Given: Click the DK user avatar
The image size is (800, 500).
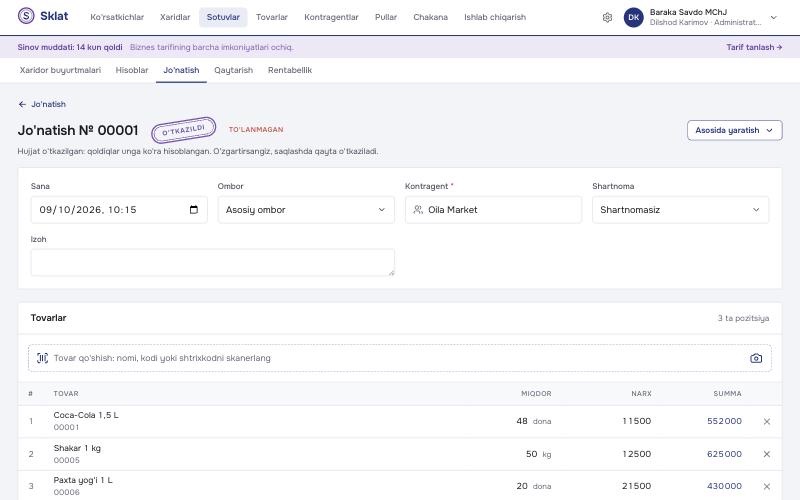Looking at the screenshot, I should [x=633, y=17].
